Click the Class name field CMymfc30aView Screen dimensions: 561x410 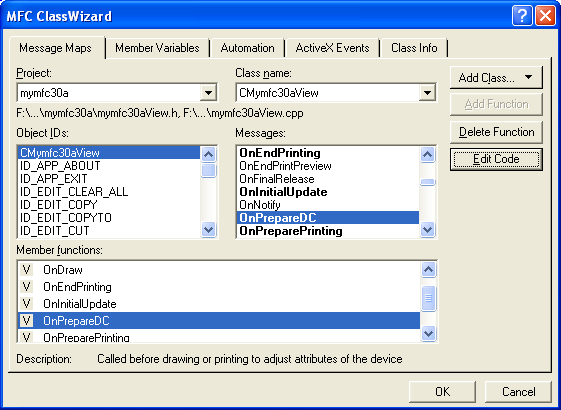pyautogui.click(x=328, y=93)
